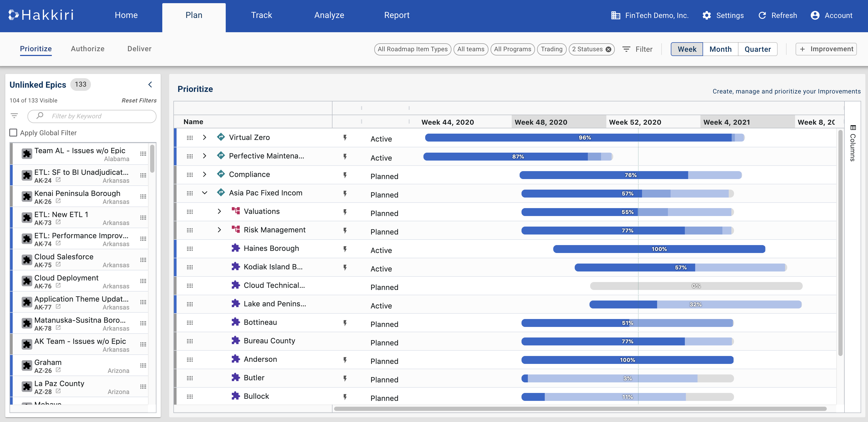
Task: Switch timeline scale to Quarter
Action: click(757, 49)
